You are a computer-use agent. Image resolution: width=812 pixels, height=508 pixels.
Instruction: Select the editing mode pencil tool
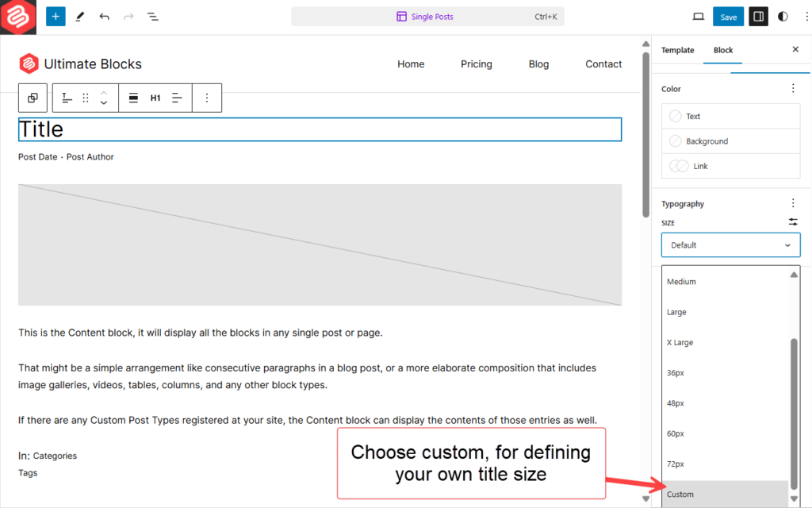click(79, 16)
